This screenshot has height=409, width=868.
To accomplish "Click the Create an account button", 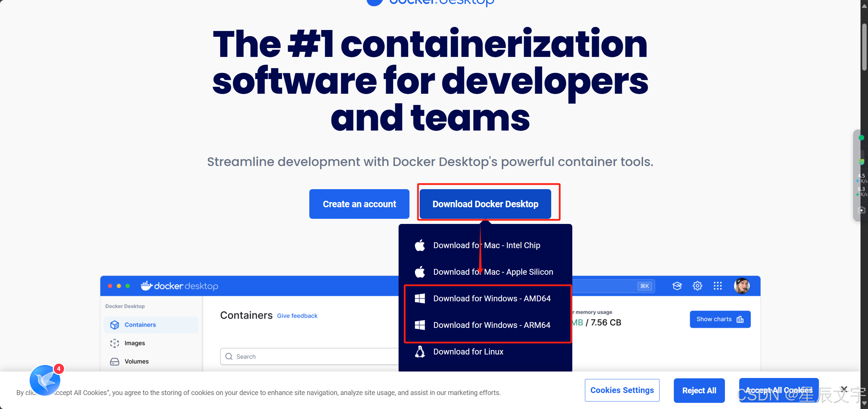I will 359,204.
